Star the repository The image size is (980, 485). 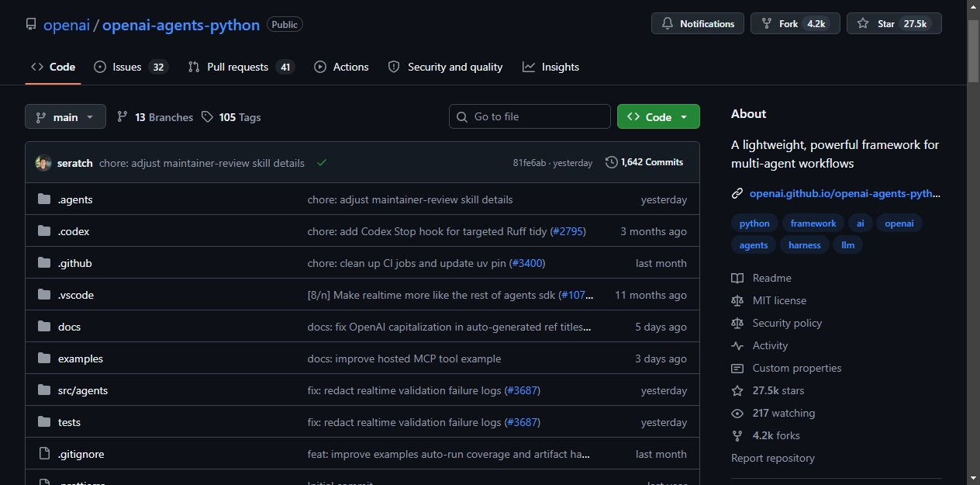coord(894,24)
